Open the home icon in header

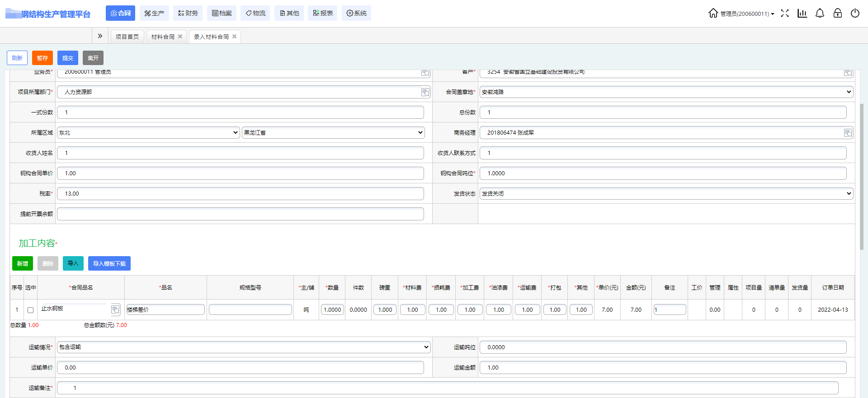click(x=713, y=13)
